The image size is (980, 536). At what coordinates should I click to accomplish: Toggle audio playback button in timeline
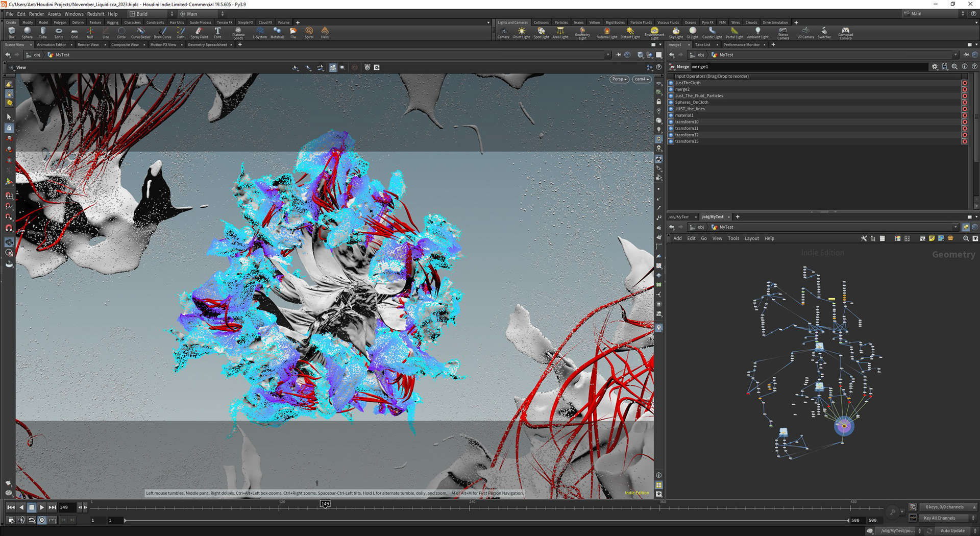point(21,520)
